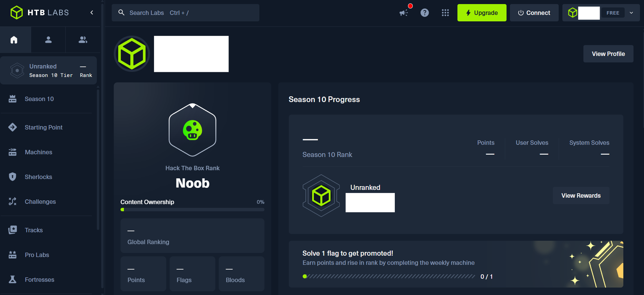
Task: Click the Season 10 crown icon
Action: pyautogui.click(x=13, y=99)
